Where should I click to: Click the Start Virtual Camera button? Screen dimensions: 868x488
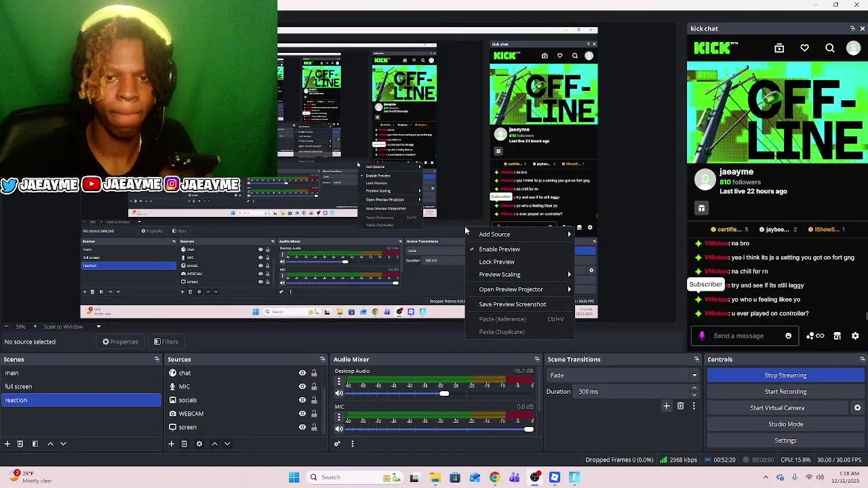point(777,408)
